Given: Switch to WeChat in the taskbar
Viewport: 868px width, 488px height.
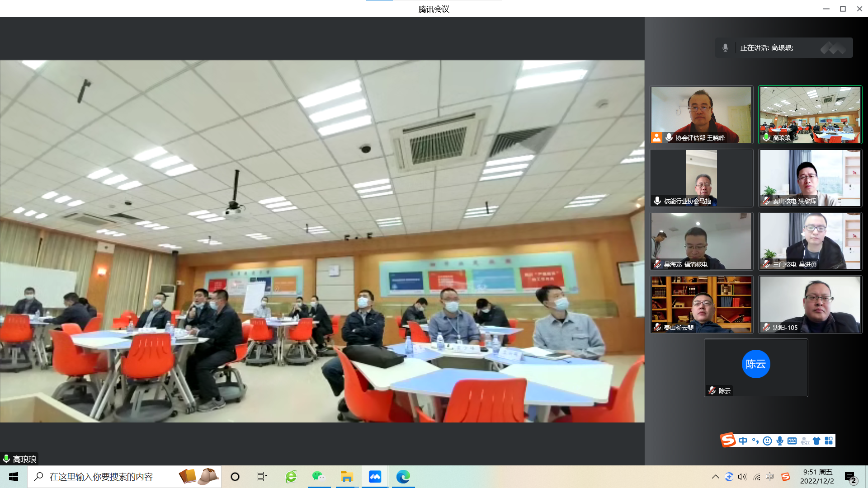Looking at the screenshot, I should coord(319,477).
